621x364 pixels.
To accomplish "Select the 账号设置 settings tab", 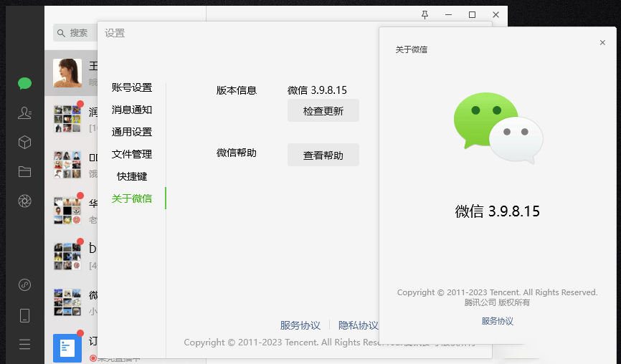I will point(132,87).
